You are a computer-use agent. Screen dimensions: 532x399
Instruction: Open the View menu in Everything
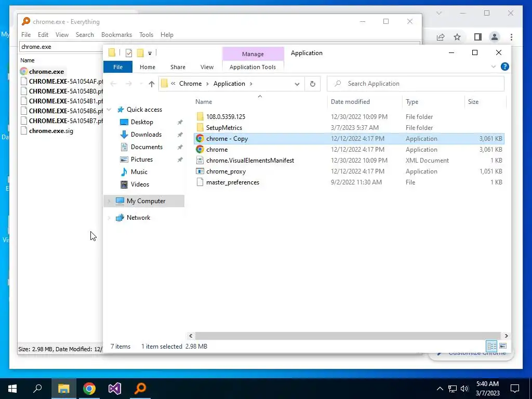pyautogui.click(x=62, y=35)
